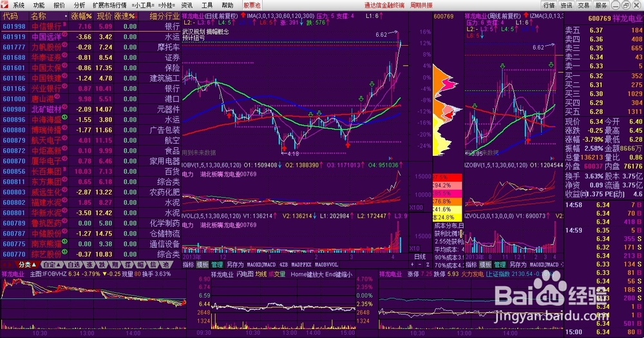Open the 功能 menu
The image size is (644, 338).
pyautogui.click(x=39, y=5)
